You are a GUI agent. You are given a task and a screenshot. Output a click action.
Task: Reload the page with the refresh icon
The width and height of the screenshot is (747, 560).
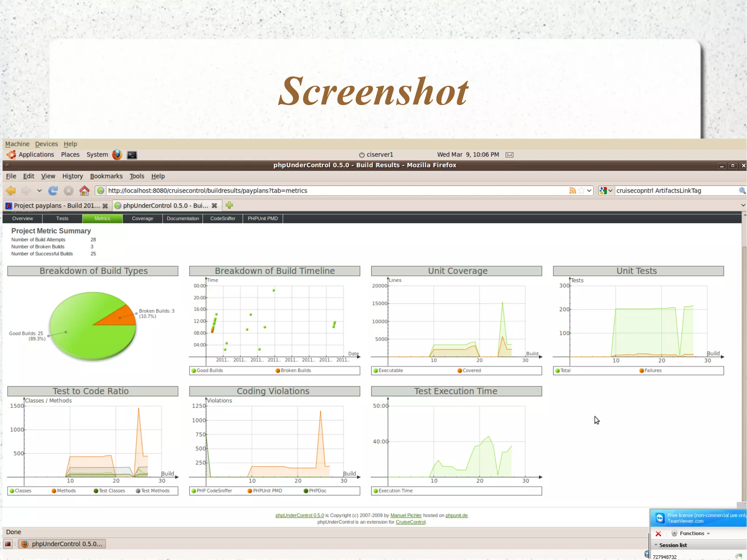53,190
